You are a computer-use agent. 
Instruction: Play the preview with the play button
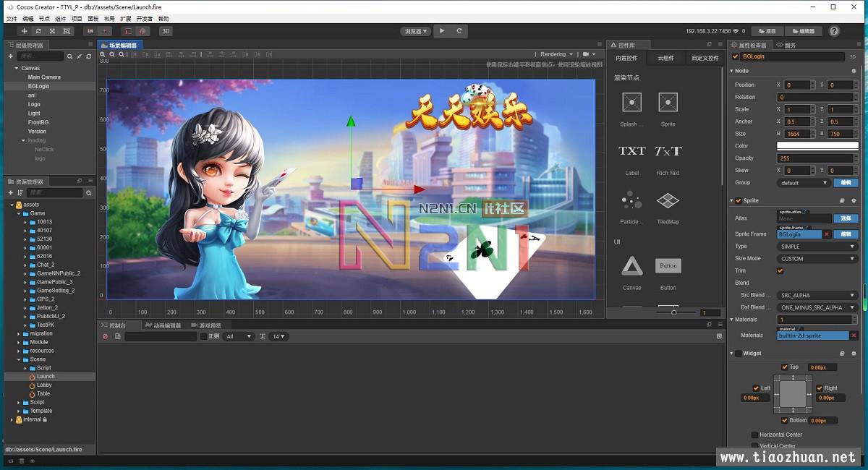[443, 31]
